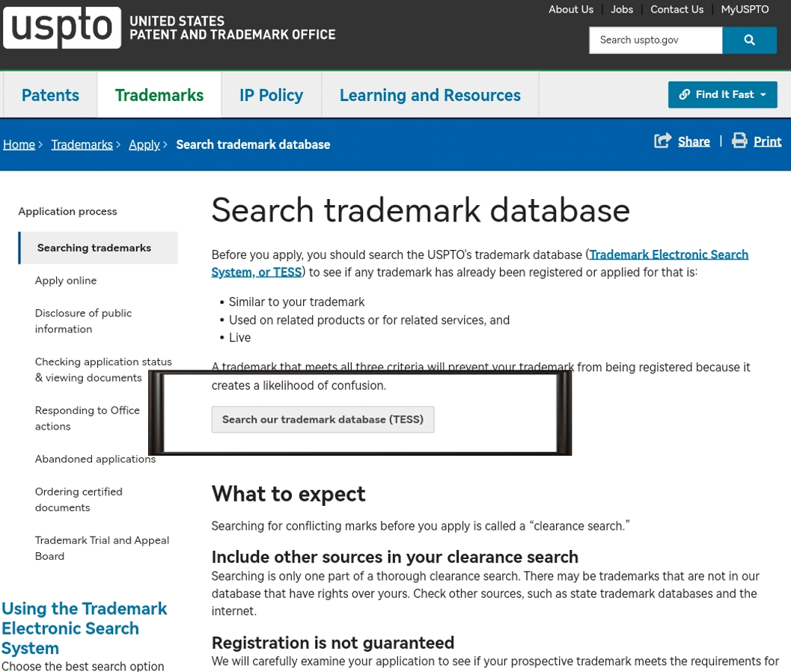
Task: Open the Patents menu
Action: (50, 95)
